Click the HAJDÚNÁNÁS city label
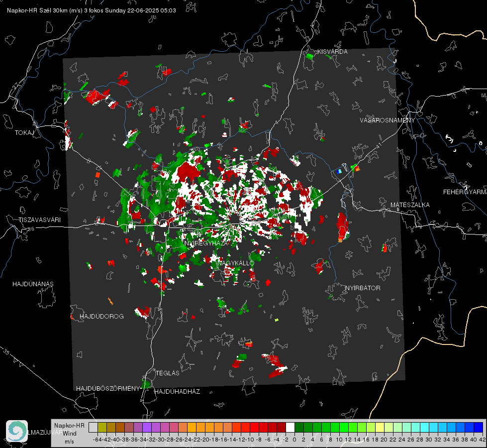487x448 pixels. click(33, 284)
